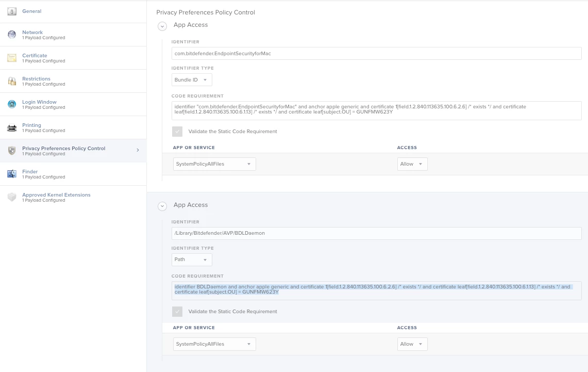This screenshot has width=588, height=372.
Task: Click the com.bitdefender.EndpointSecurityforMac identifier field
Action: point(377,53)
